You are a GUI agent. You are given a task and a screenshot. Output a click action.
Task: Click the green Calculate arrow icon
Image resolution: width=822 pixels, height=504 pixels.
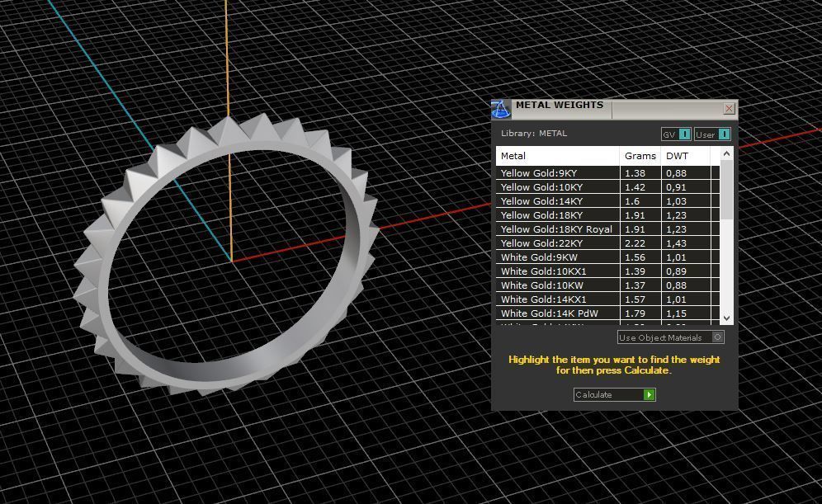coord(649,394)
